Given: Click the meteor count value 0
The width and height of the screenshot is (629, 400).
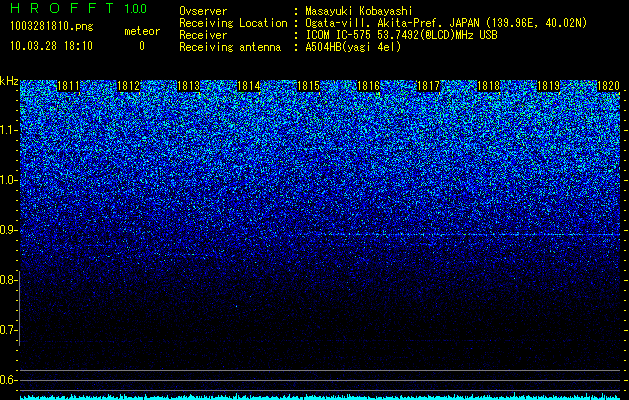Looking at the screenshot, I should click(142, 46).
